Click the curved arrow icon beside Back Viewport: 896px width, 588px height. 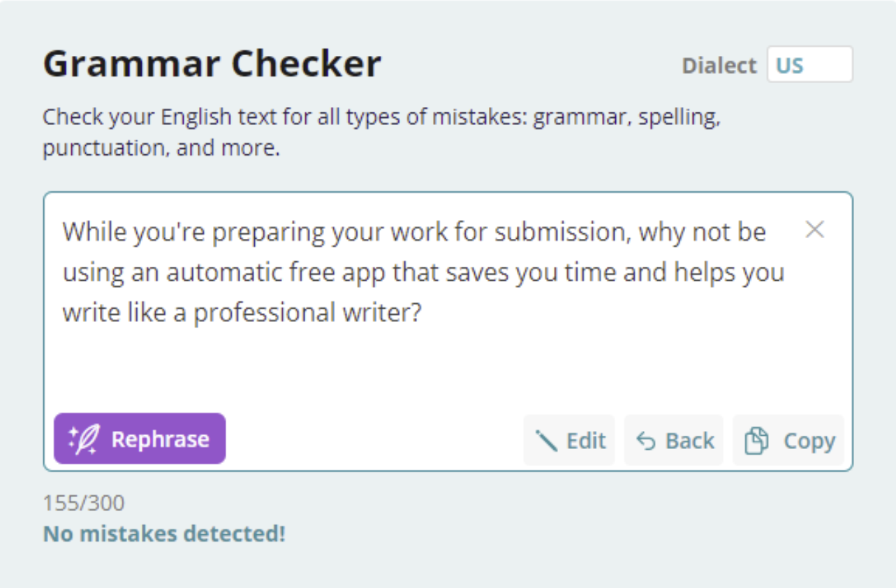646,441
